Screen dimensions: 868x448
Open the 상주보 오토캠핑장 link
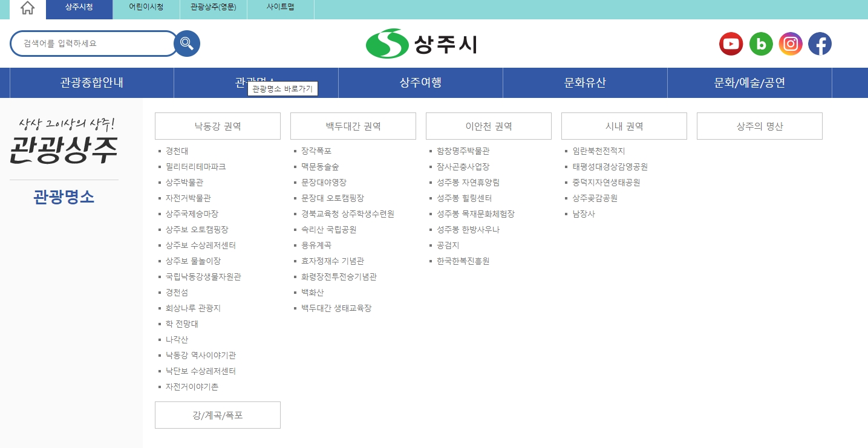click(x=197, y=230)
